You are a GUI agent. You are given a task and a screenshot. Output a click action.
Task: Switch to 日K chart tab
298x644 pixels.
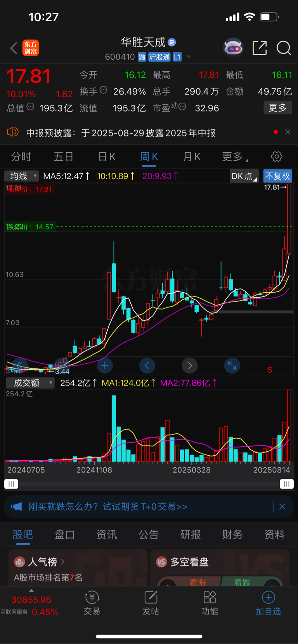107,157
